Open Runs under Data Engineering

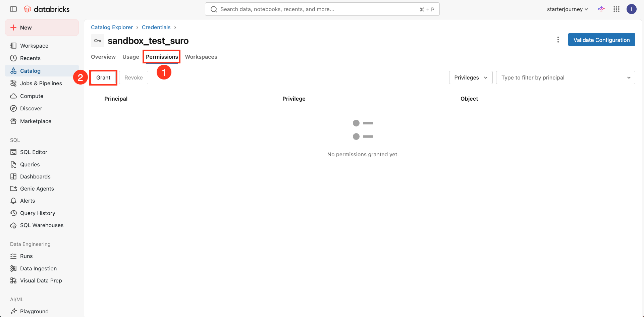click(42, 256)
